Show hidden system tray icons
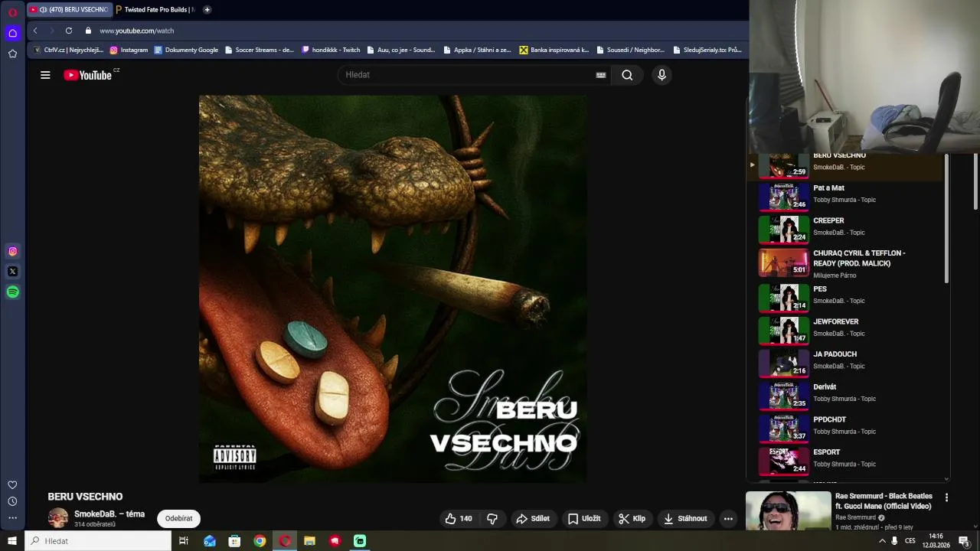Image resolution: width=980 pixels, height=551 pixels. (x=882, y=541)
